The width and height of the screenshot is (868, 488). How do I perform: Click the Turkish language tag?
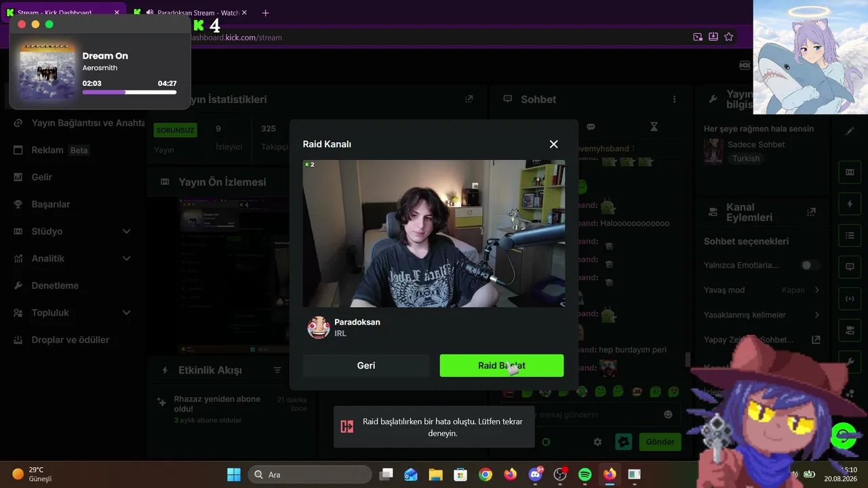pos(746,159)
